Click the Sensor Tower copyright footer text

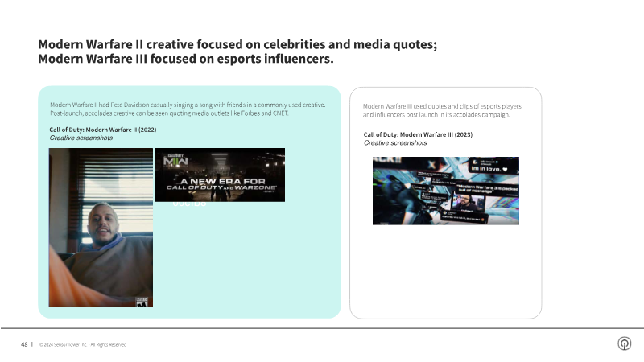[83, 344]
